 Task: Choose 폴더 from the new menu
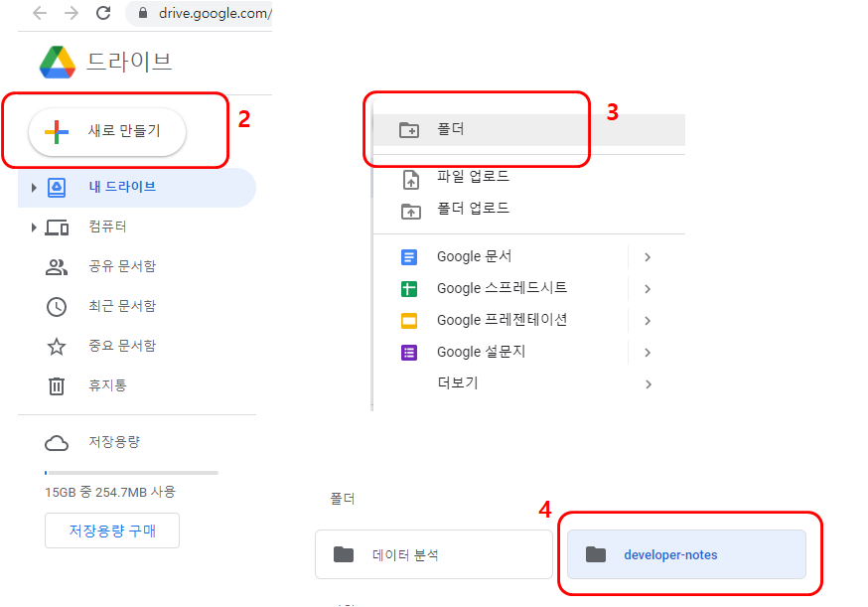pos(529,130)
